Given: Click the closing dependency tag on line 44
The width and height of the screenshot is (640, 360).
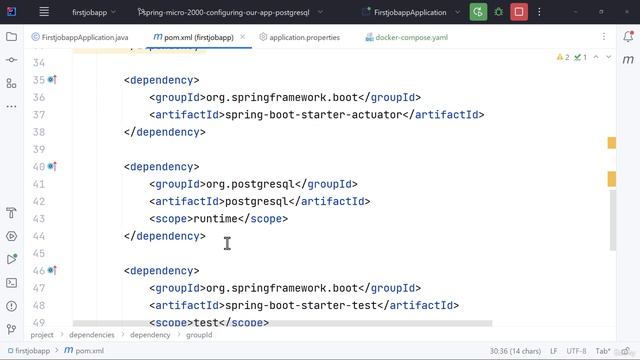Looking at the screenshot, I should [x=165, y=236].
